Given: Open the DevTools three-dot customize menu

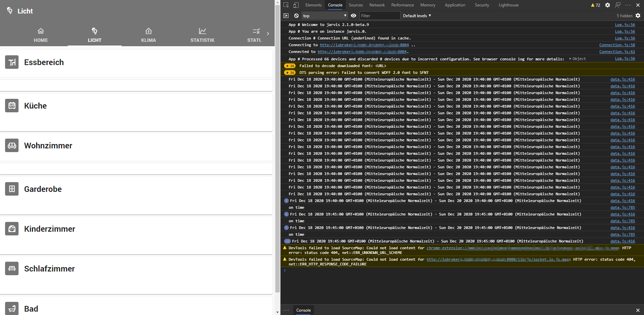Looking at the screenshot, I should (627, 5).
